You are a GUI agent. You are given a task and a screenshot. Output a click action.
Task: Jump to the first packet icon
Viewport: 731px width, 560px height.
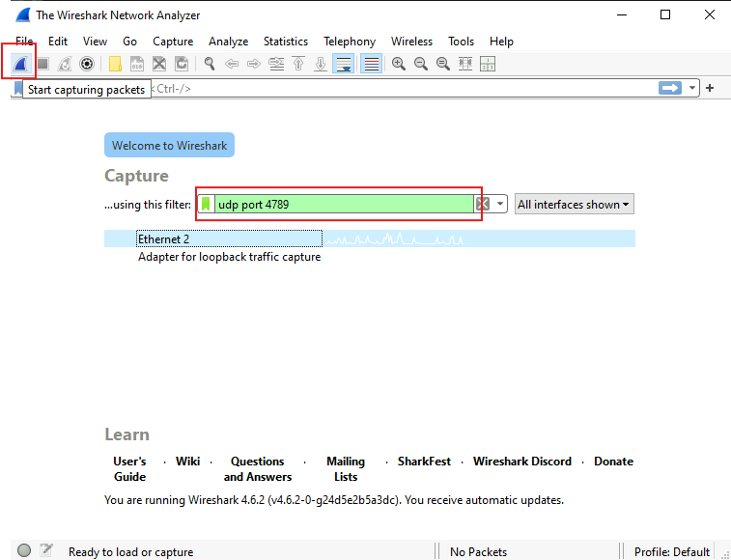pyautogui.click(x=298, y=64)
